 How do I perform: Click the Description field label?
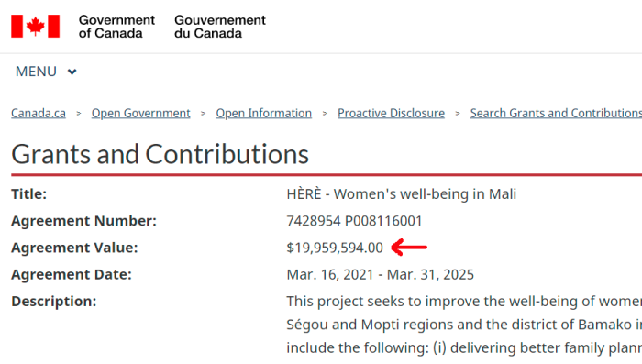[53, 302]
